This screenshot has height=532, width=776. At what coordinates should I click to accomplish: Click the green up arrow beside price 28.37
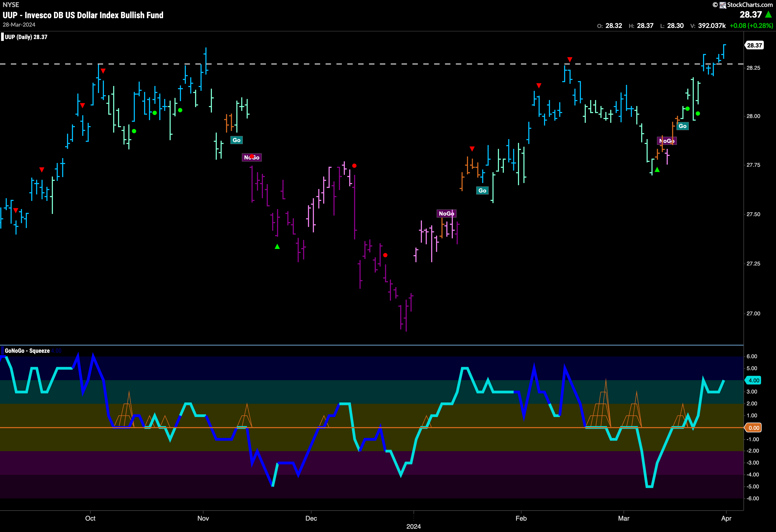tap(768, 14)
